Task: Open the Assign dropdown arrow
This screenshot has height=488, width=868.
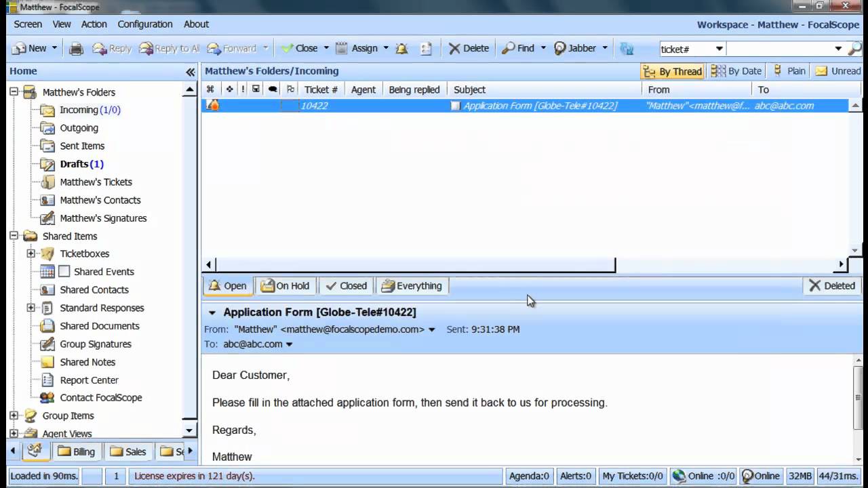Action: 386,48
